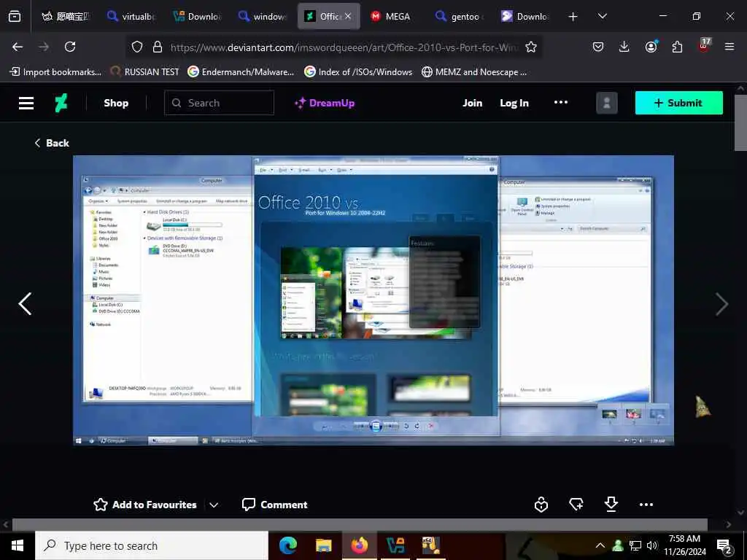The height and width of the screenshot is (560, 747).
Task: Open a new browser tab
Action: [573, 17]
